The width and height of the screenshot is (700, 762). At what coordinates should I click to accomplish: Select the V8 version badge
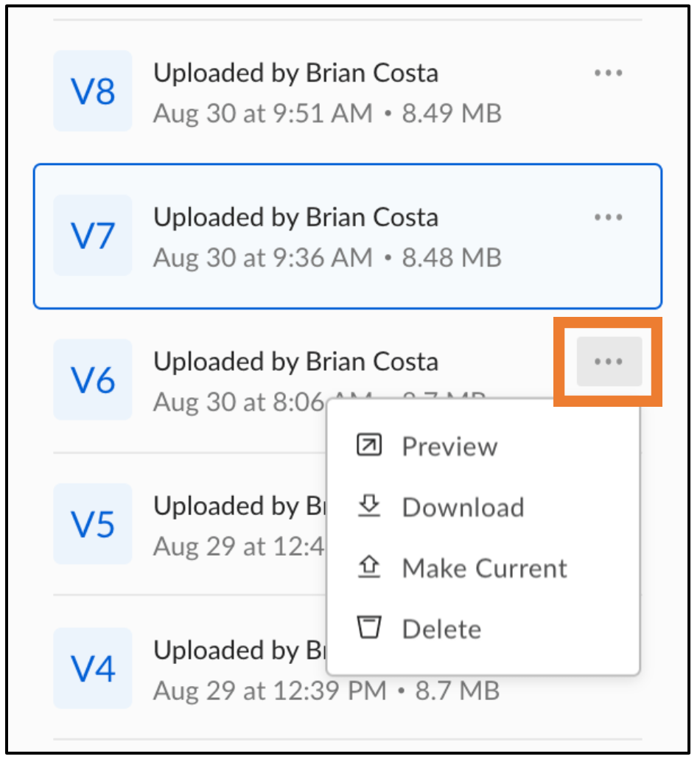[92, 90]
